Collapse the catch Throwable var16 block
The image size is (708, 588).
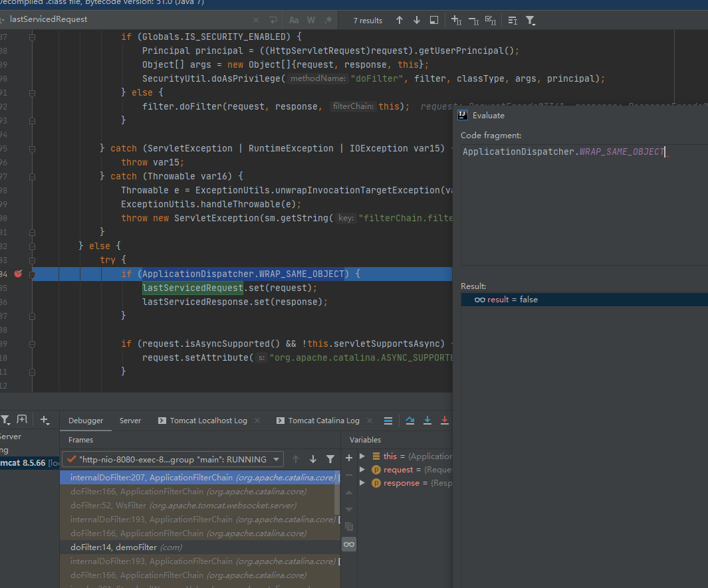click(x=32, y=177)
